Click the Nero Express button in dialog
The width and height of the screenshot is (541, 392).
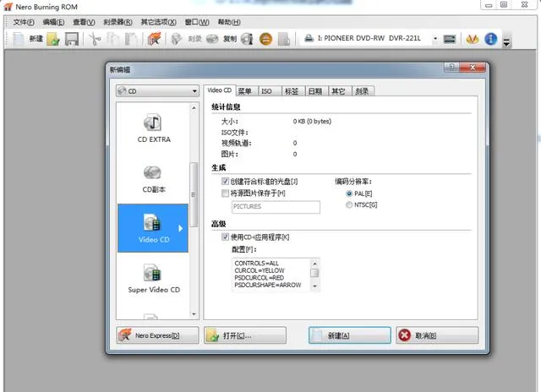point(157,335)
